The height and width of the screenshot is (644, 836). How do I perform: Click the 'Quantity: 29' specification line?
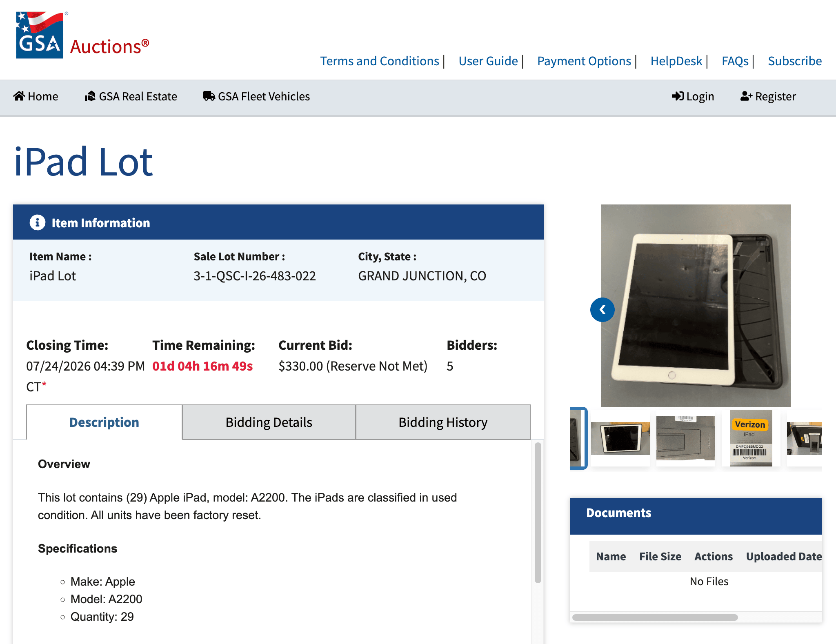coord(102,617)
